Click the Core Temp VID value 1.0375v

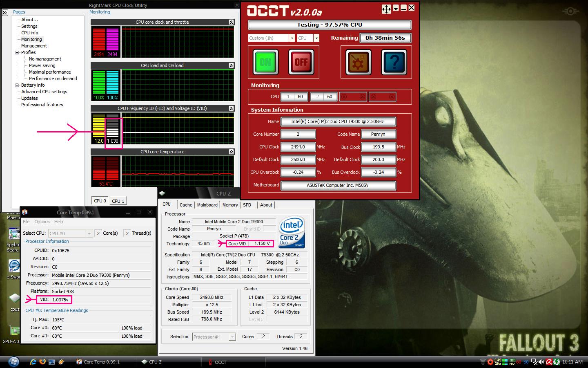coord(60,300)
